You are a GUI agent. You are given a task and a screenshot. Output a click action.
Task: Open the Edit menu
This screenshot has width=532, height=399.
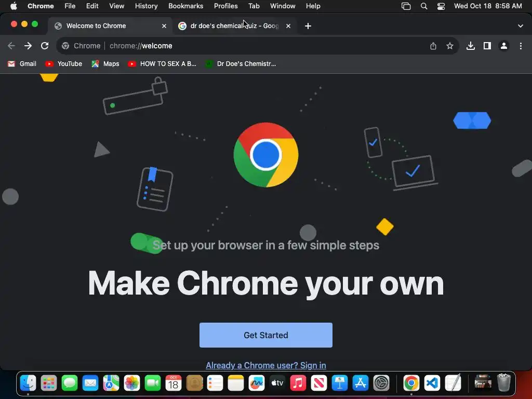(x=92, y=6)
